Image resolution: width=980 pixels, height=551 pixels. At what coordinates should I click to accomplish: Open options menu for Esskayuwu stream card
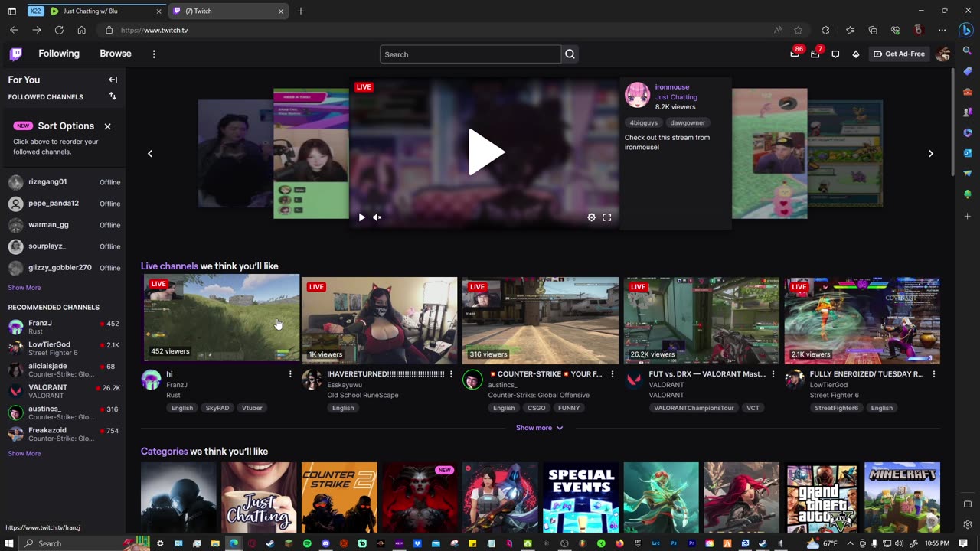[x=451, y=374]
